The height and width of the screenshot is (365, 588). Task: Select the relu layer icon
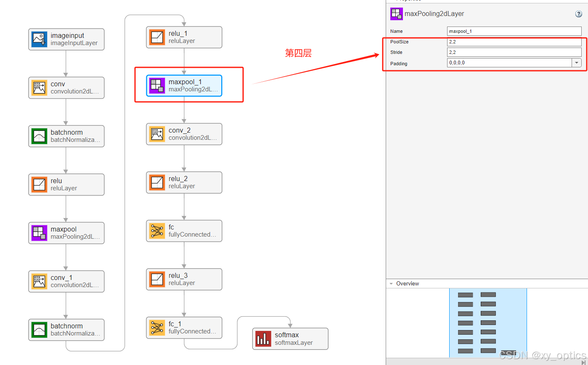point(39,184)
